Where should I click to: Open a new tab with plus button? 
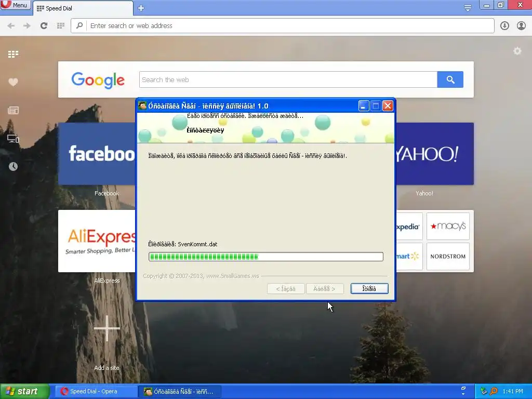click(141, 8)
